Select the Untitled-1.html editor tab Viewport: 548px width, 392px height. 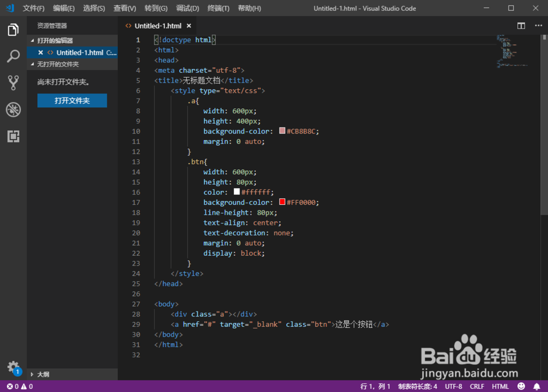pos(158,26)
